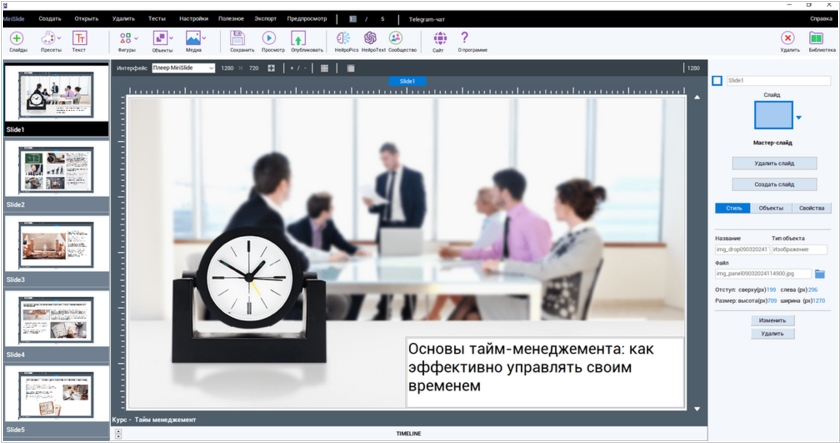Open the Плеер MiriSlide interface combo box
Image resolution: width=840 pixels, height=443 pixels.
coord(183,68)
